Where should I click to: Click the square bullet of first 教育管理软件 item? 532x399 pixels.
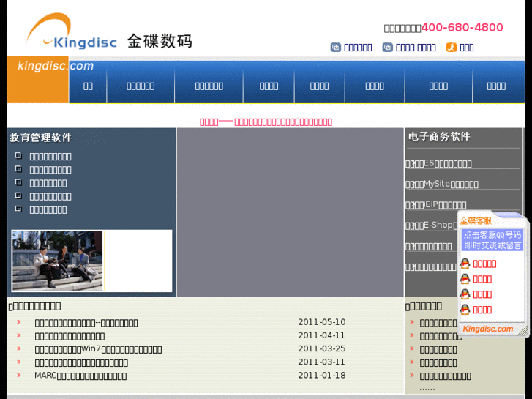[x=18, y=155]
